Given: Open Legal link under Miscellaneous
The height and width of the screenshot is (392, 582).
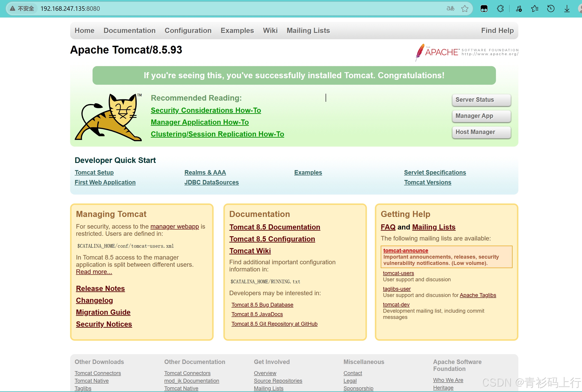Looking at the screenshot, I should coord(350,381).
